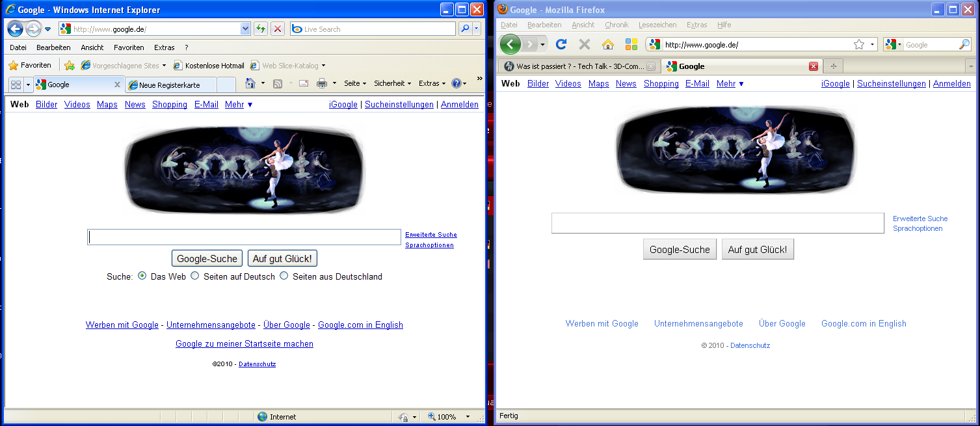The height and width of the screenshot is (426, 980).
Task: Select the 'Das Web' radio button
Action: [142, 276]
